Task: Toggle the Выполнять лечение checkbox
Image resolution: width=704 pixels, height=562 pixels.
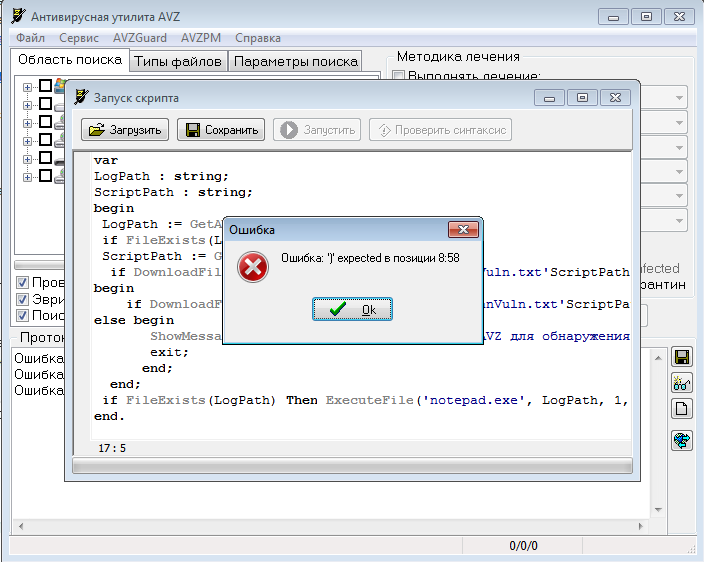Action: (399, 77)
